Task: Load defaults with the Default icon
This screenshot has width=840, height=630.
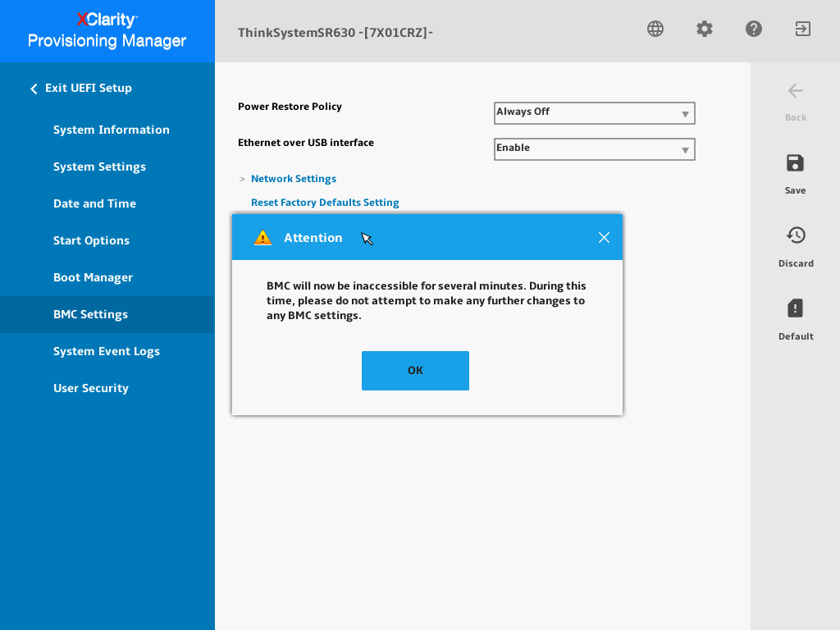Action: point(795,308)
